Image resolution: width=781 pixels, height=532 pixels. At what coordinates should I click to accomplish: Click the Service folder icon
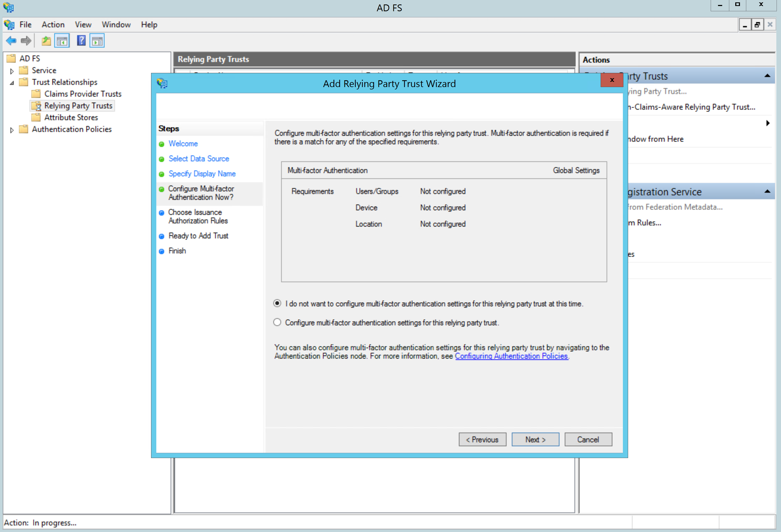(24, 70)
